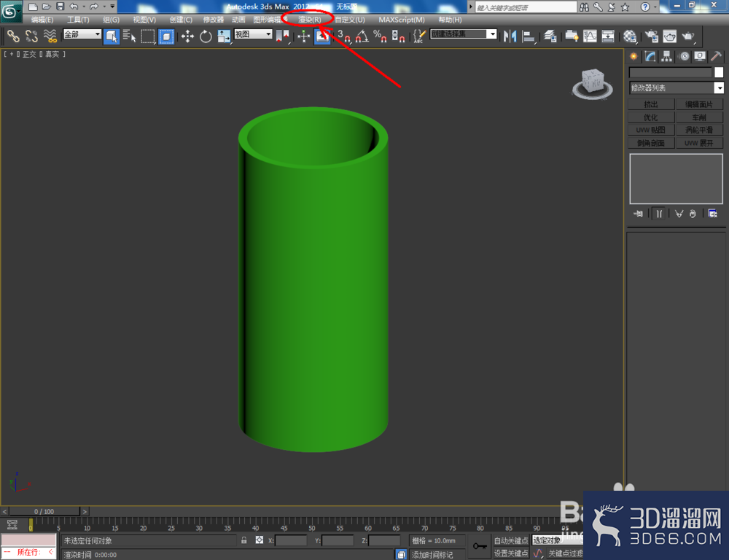729x560 pixels.
Task: Expand the quick access toolbar customize arrow
Action: [112, 7]
